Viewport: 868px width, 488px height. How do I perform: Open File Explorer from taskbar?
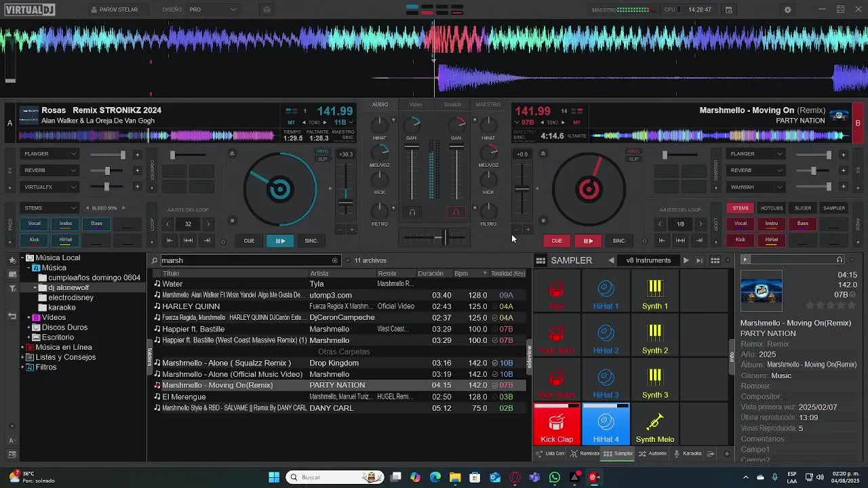click(454, 477)
